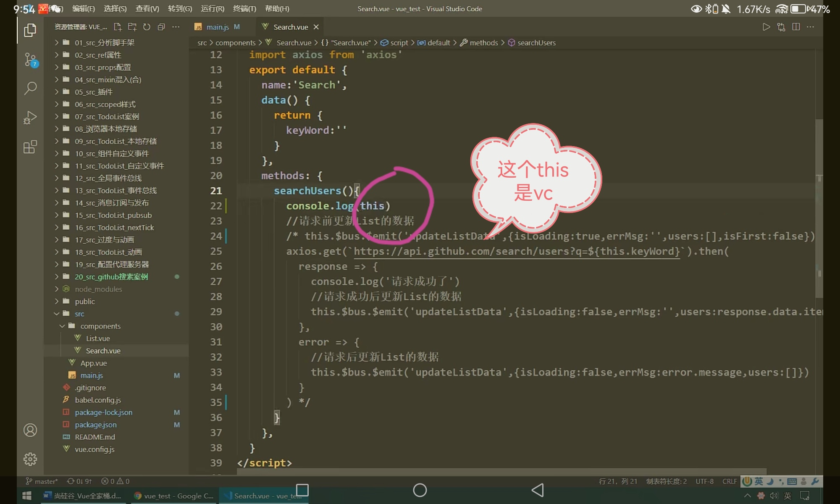Image resolution: width=840 pixels, height=504 pixels.
Task: Click the split editor icon
Action: pyautogui.click(x=795, y=27)
